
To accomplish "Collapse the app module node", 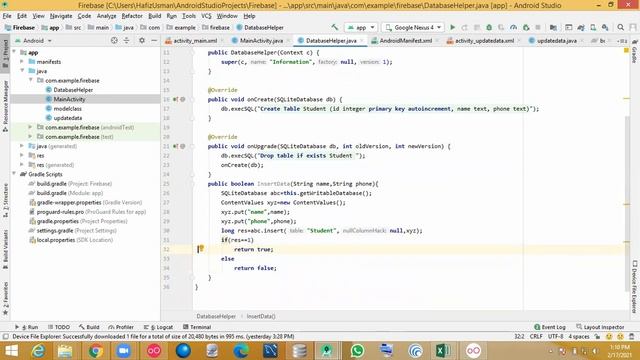I will pyautogui.click(x=15, y=52).
